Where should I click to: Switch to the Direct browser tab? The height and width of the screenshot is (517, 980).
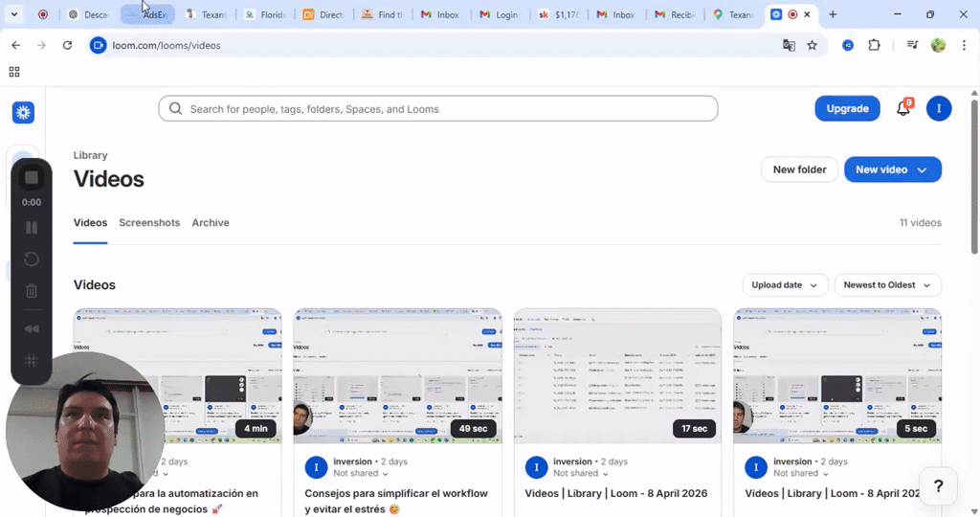click(x=323, y=14)
